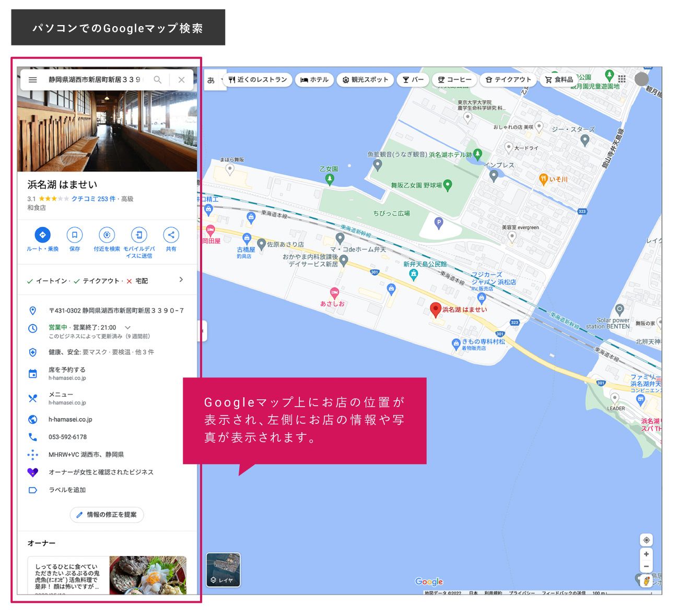Click the 保存 save bookmark icon
The height and width of the screenshot is (616, 679).
[75, 235]
